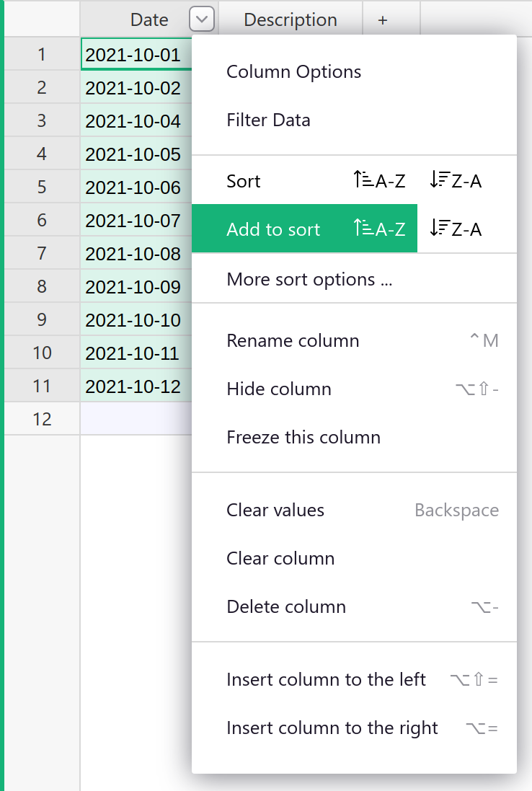This screenshot has height=791, width=532.
Task: Sort descending using the Z-A icon beside Sort
Action: pos(455,181)
